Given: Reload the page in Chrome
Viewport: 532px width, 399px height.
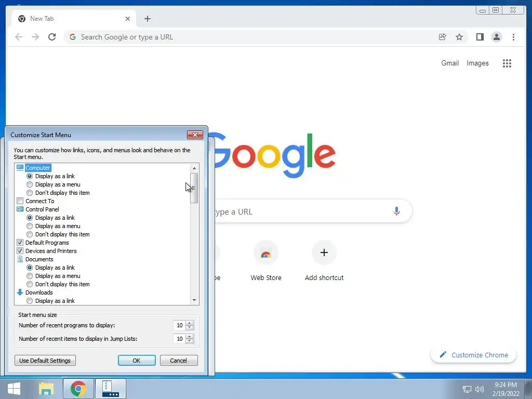Looking at the screenshot, I should [52, 37].
